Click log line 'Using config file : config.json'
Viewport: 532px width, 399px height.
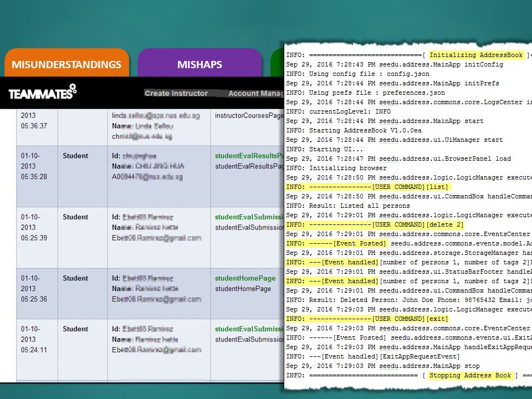coord(358,74)
